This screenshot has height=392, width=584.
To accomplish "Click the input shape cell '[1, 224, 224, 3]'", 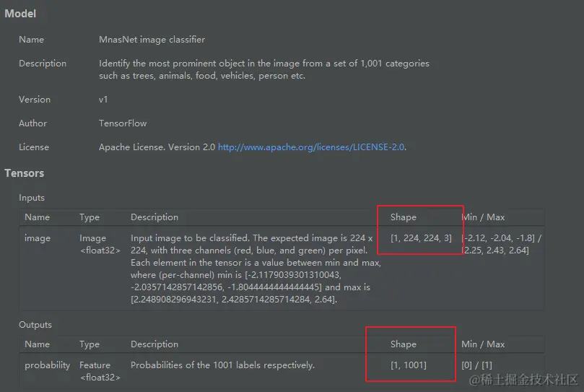I will [x=421, y=238].
